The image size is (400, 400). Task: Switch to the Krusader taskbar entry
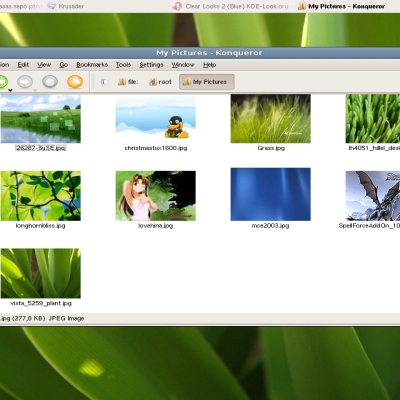coord(66,6)
